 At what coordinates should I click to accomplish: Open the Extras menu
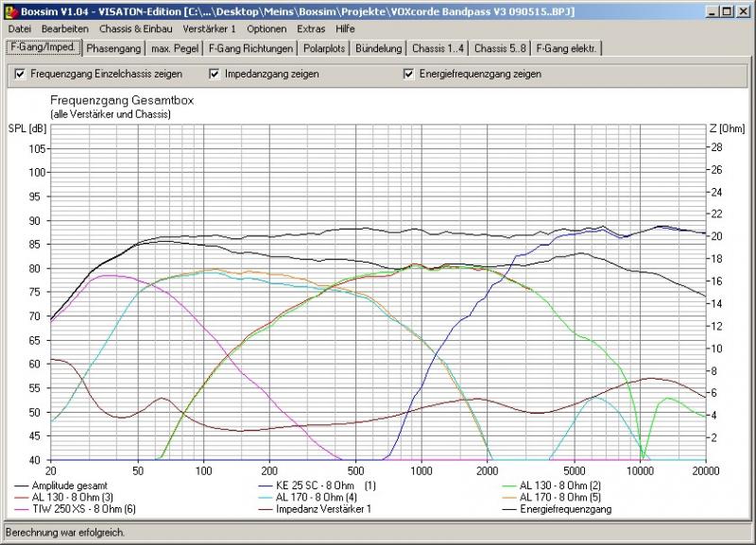click(x=312, y=29)
